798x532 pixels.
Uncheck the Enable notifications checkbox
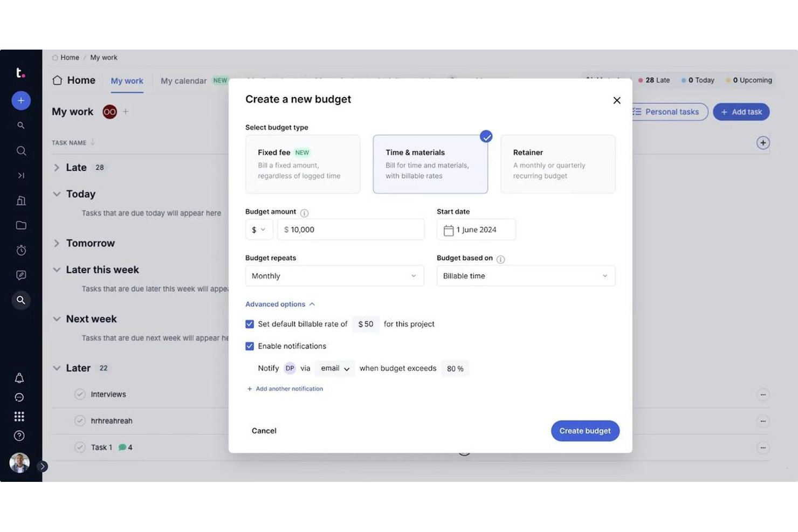(x=250, y=346)
